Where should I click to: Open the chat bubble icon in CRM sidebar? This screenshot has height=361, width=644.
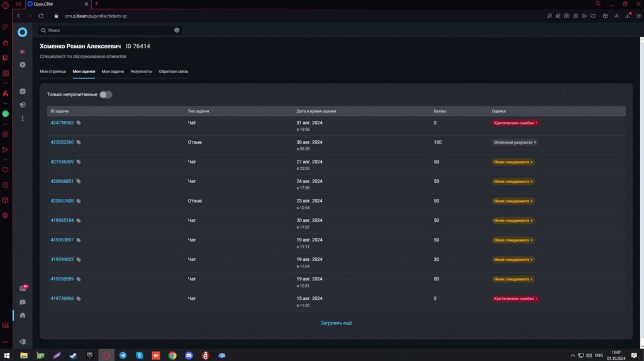pos(23,303)
